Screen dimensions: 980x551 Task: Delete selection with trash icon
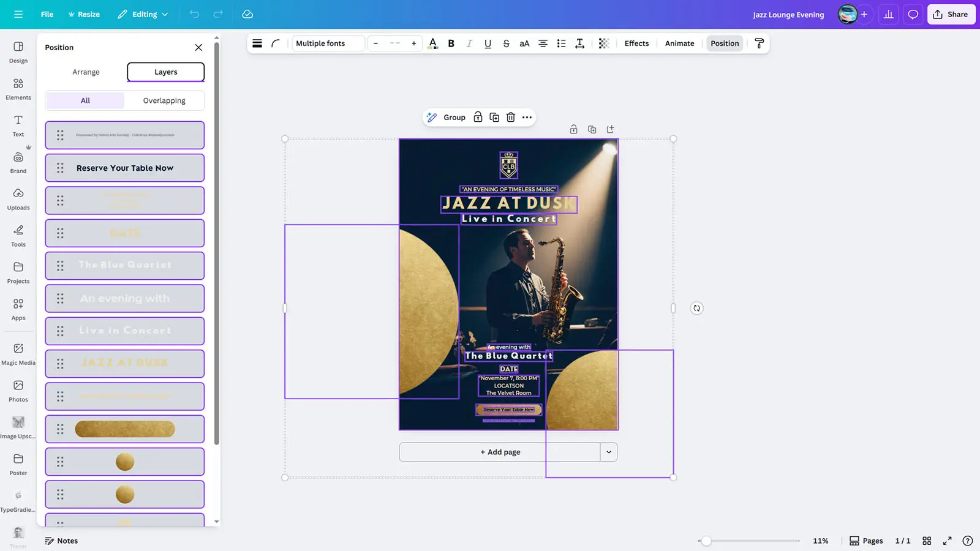coord(510,118)
